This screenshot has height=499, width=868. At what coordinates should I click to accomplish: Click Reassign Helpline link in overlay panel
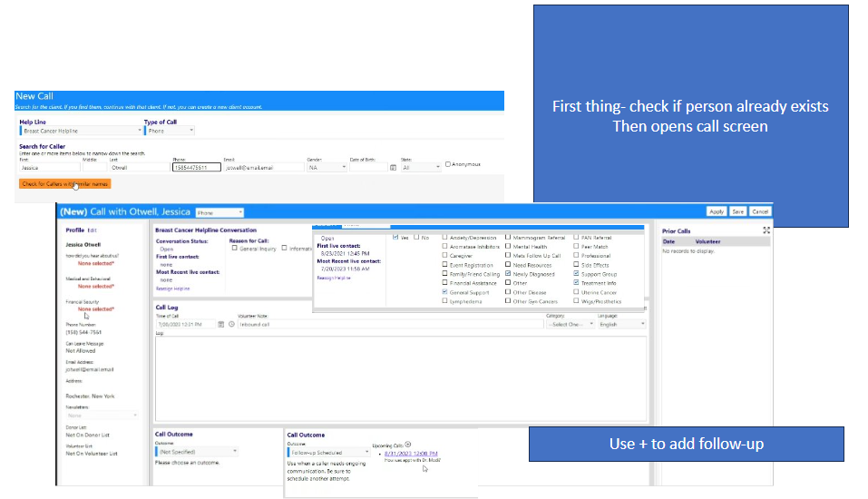pyautogui.click(x=334, y=278)
